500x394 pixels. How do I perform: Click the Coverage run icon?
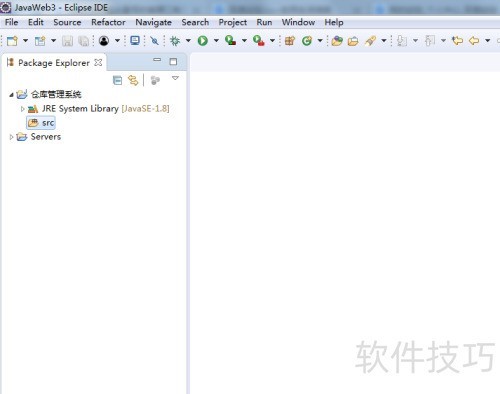230,41
